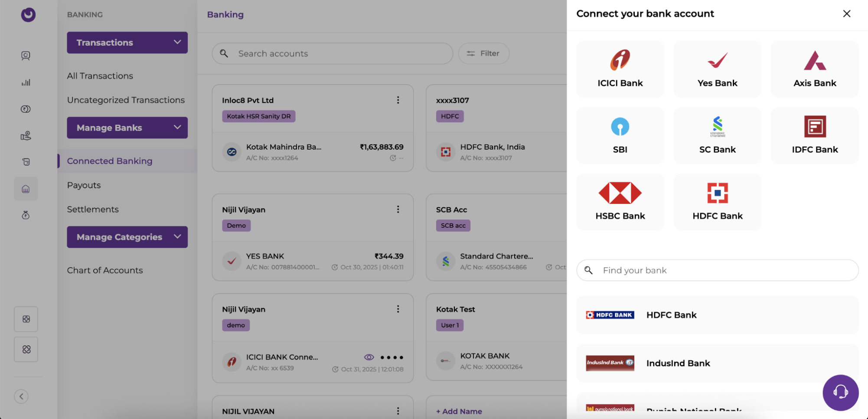Open the Payouts page
The width and height of the screenshot is (868, 419).
pyautogui.click(x=84, y=185)
